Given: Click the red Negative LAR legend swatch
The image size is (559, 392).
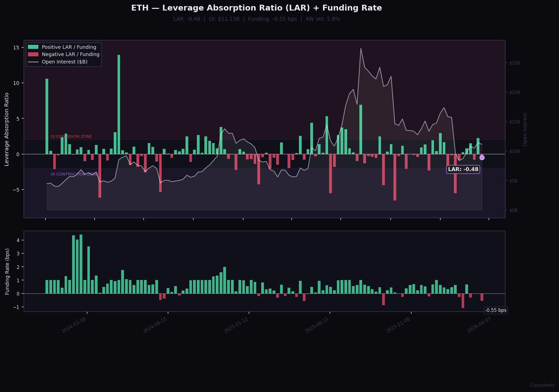Looking at the screenshot, I should [33, 54].
